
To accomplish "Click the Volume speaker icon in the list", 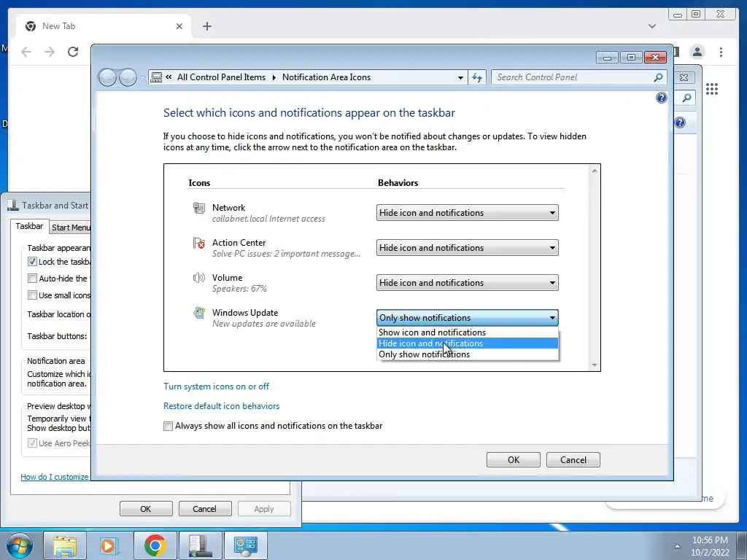I will (198, 278).
